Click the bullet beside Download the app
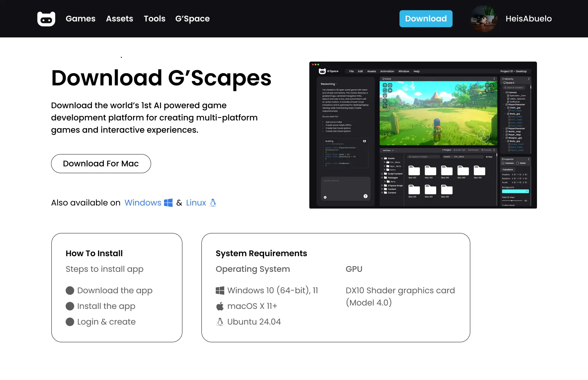Viewport: 588px width, 380px height. (70, 291)
